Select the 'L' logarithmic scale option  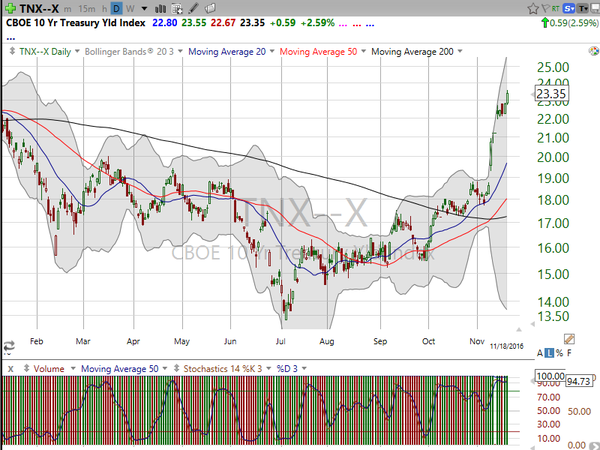pyautogui.click(x=549, y=353)
